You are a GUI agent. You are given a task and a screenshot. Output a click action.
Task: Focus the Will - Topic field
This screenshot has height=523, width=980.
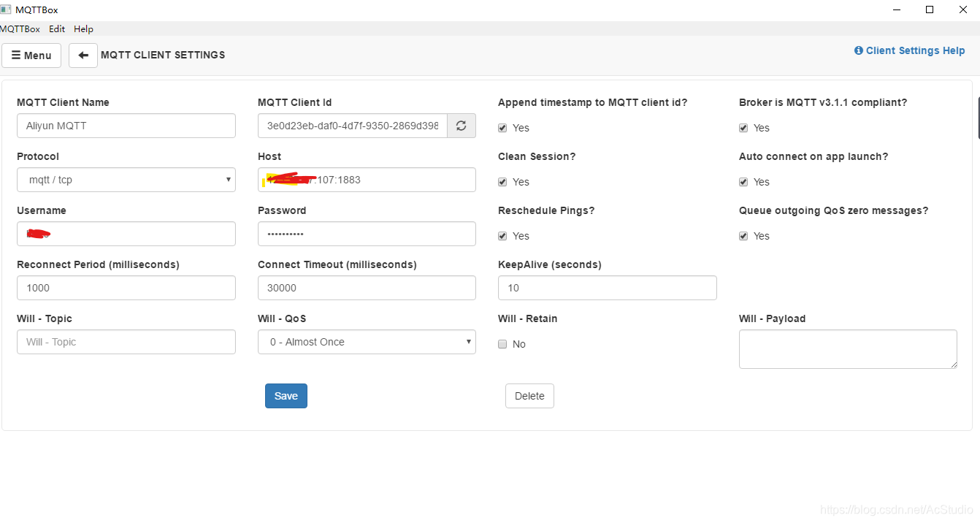click(126, 342)
